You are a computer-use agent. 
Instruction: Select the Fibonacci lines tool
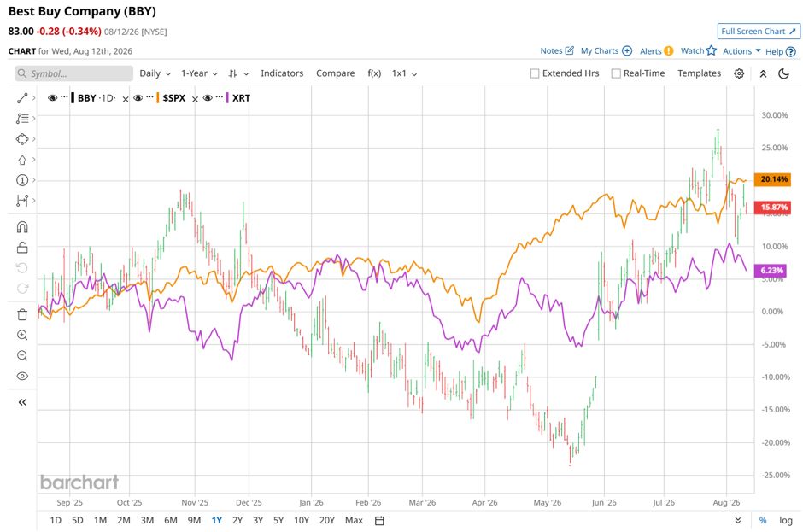coord(22,119)
